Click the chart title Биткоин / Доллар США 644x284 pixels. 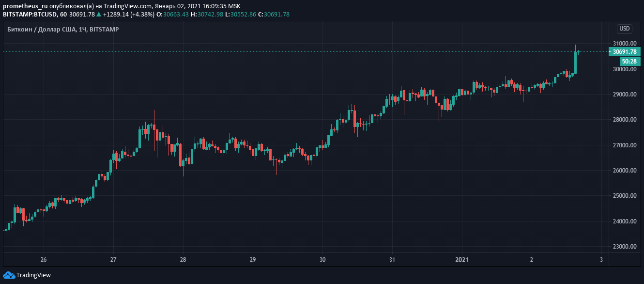coord(42,30)
